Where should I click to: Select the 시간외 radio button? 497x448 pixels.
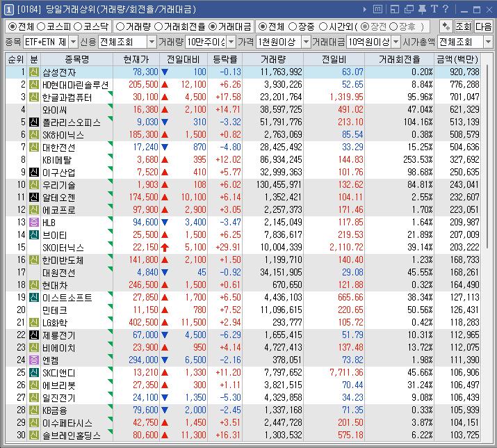coord(323,26)
